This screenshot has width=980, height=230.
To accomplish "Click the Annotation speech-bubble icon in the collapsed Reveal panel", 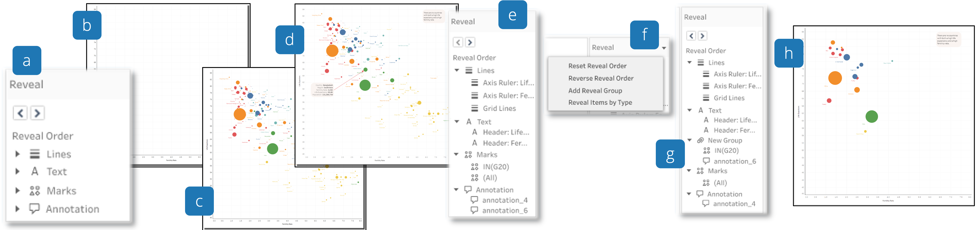I will pos(35,209).
